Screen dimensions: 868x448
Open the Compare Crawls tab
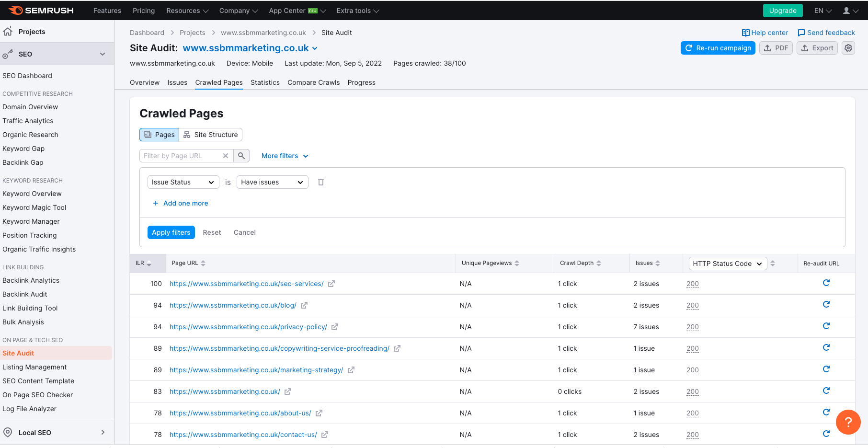click(x=314, y=82)
